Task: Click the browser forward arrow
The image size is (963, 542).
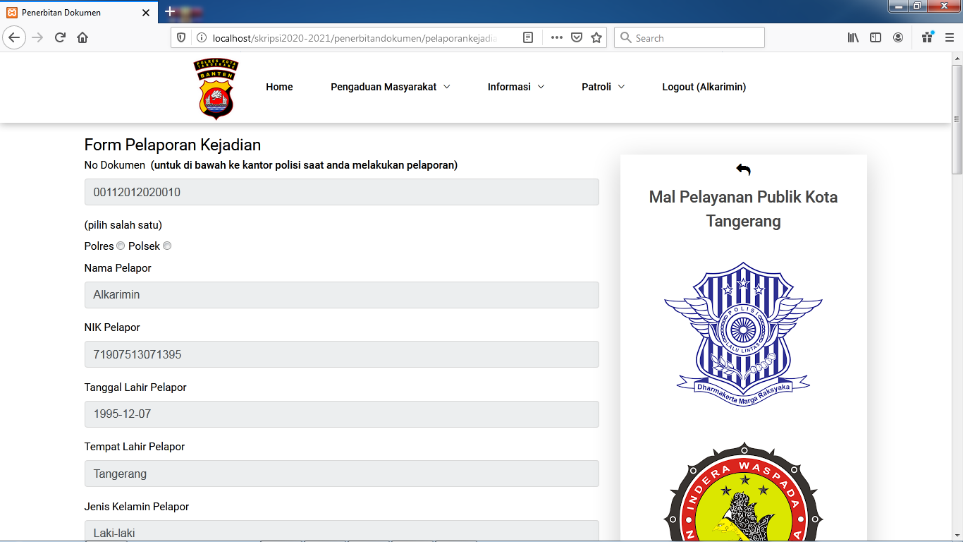Action: pos(37,37)
